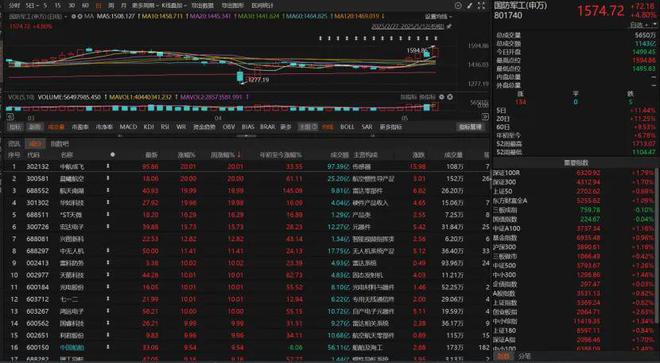The width and height of the screenshot is (660, 363).
Task: Toggle the BOLL overlay indicator
Action: 347,127
